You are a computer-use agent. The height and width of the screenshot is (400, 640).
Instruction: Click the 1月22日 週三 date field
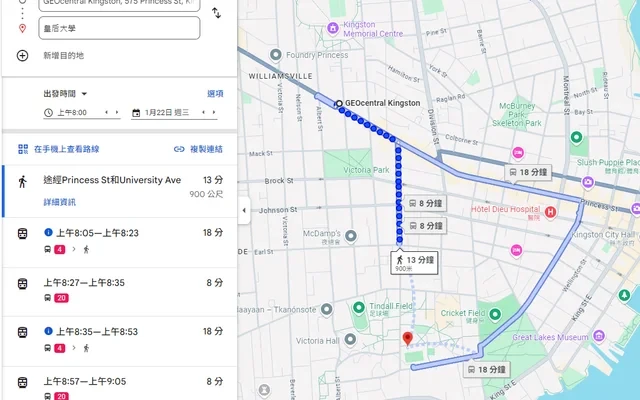[x=167, y=113]
